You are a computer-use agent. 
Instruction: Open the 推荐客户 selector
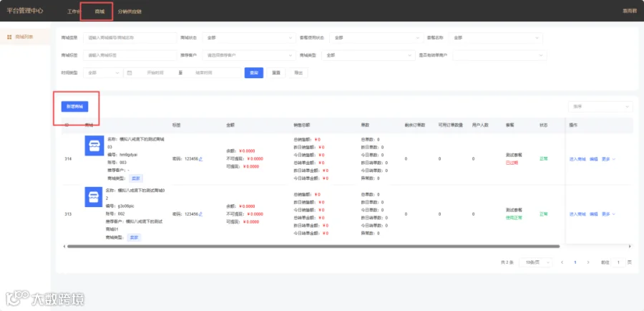coord(249,55)
